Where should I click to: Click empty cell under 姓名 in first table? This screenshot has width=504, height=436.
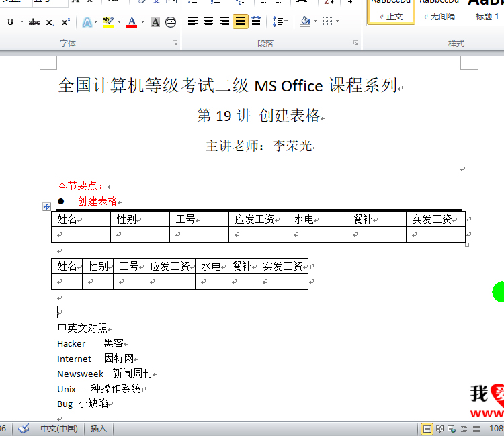[81, 235]
